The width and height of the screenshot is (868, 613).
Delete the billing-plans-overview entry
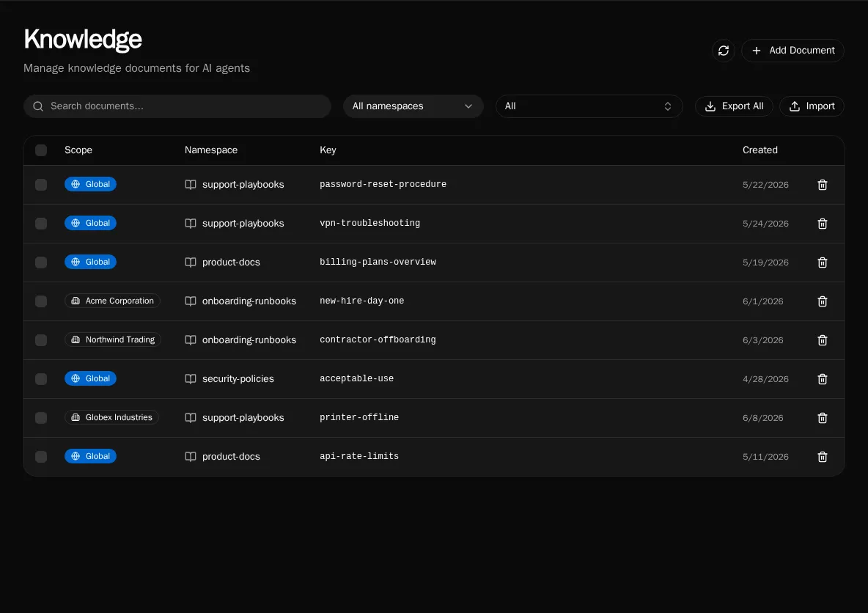point(822,263)
